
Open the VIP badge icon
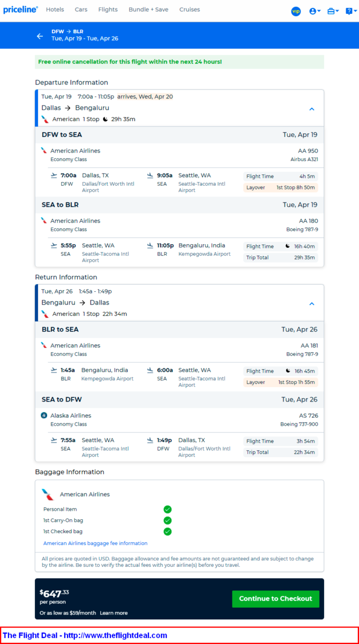tap(296, 11)
